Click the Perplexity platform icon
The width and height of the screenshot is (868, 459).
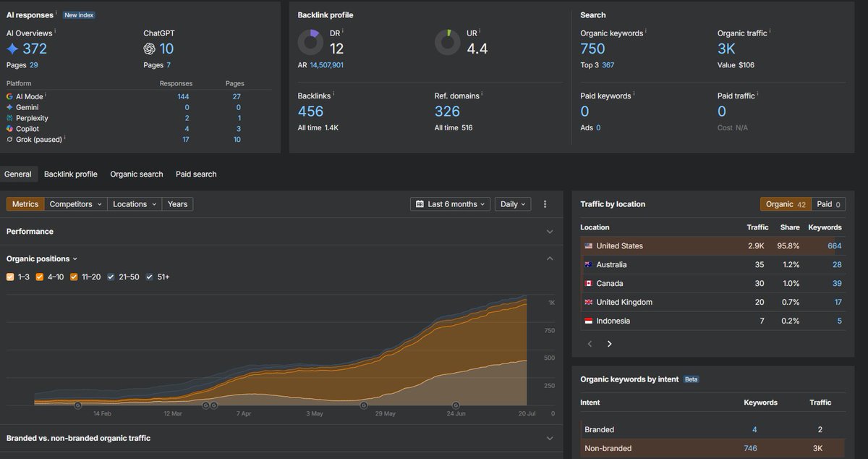9,117
